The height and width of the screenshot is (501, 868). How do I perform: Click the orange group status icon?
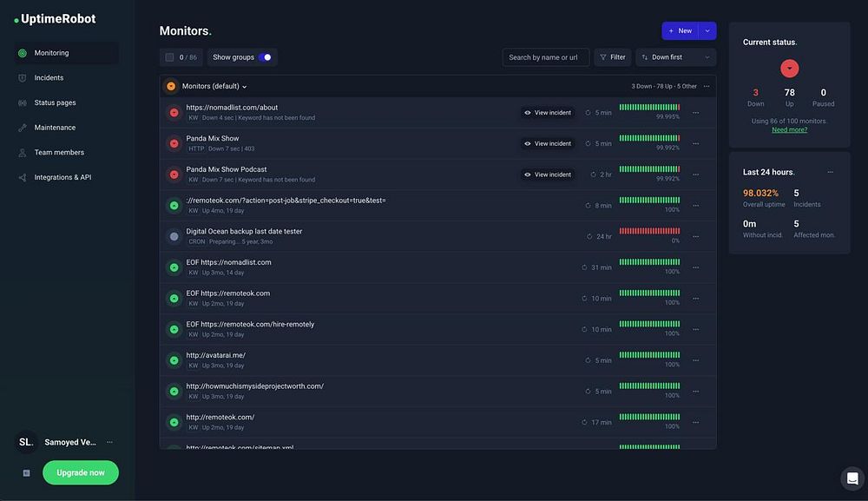pyautogui.click(x=171, y=86)
